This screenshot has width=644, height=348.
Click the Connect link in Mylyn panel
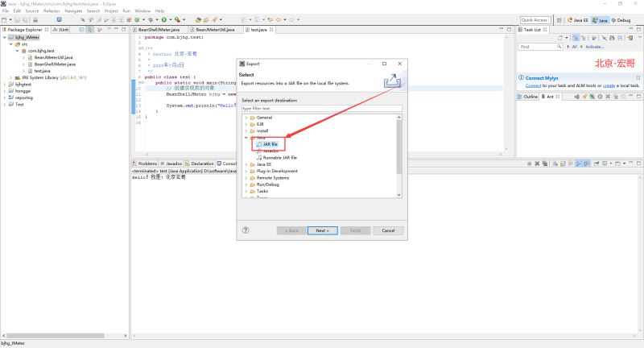(x=533, y=85)
